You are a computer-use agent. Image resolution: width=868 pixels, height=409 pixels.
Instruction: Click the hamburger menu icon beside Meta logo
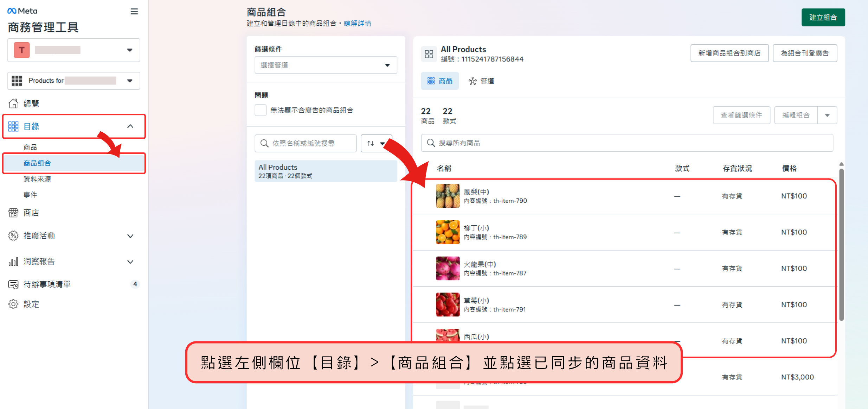[134, 11]
